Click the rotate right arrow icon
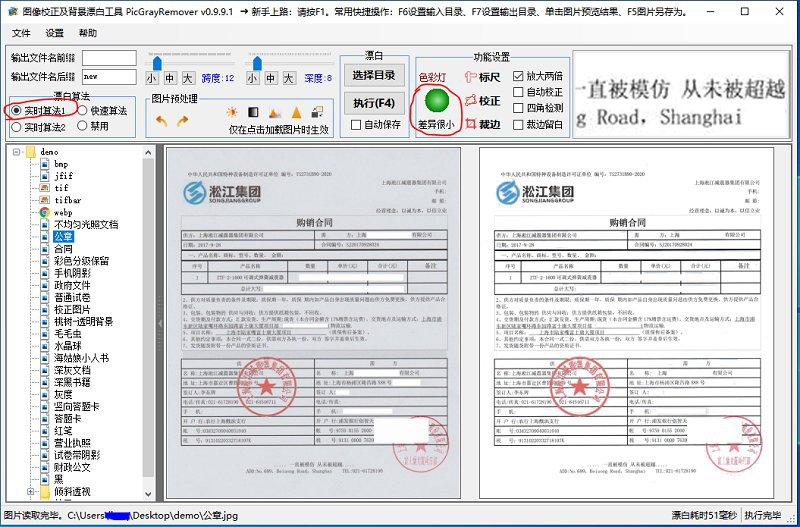This screenshot has height=527, width=800. click(x=183, y=121)
